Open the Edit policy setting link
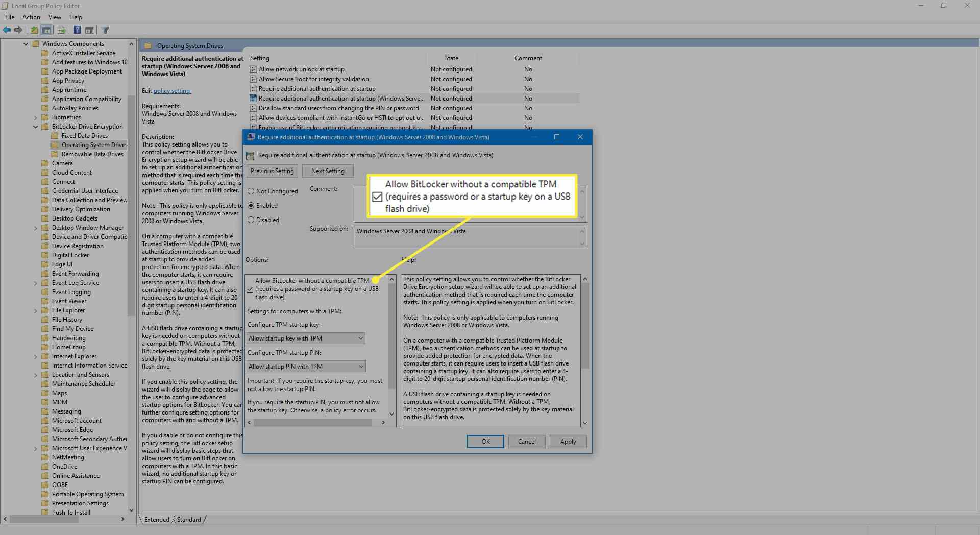980x535 pixels. coord(172,91)
